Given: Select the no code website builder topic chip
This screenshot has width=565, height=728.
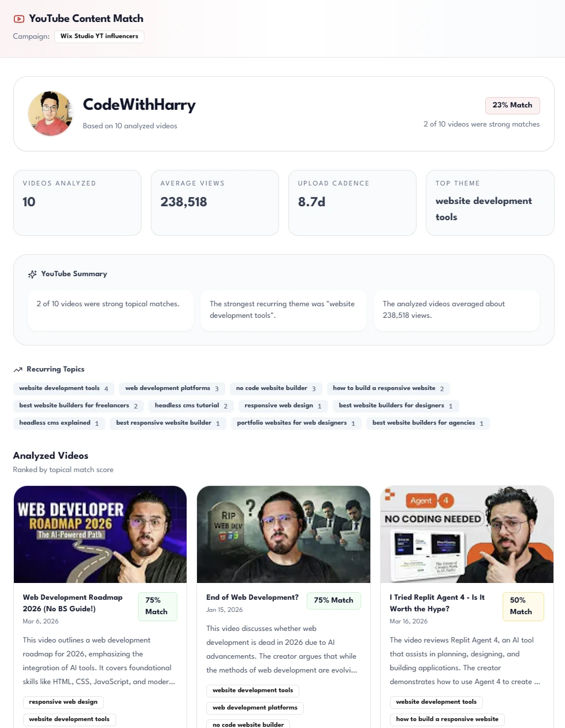Looking at the screenshot, I should [x=276, y=388].
